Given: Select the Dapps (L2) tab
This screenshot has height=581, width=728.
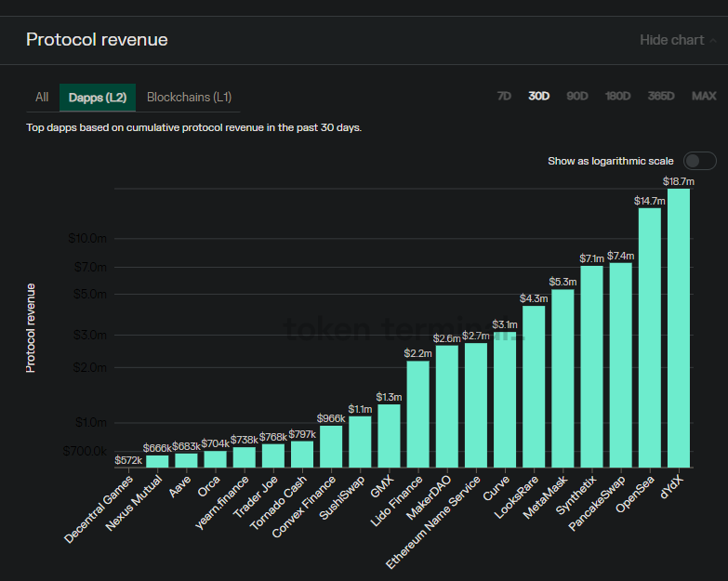Looking at the screenshot, I should [97, 98].
